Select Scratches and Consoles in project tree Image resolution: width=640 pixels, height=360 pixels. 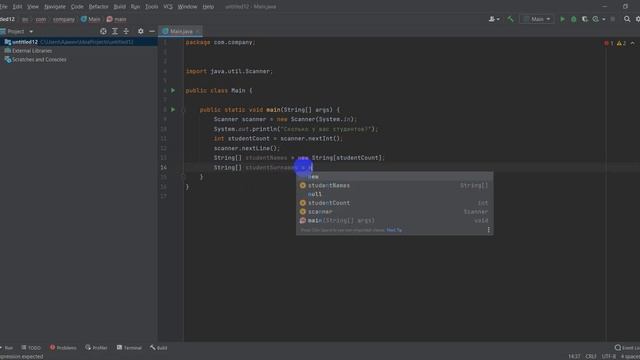pos(39,60)
